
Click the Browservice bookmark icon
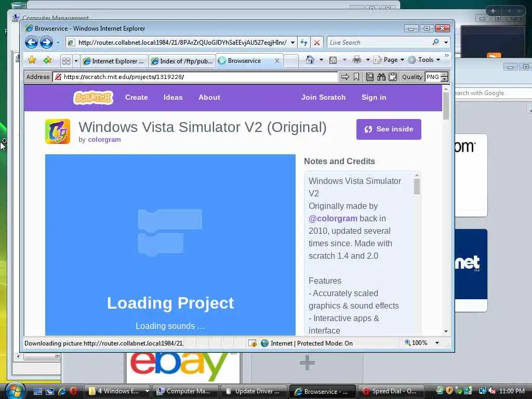click(356, 77)
